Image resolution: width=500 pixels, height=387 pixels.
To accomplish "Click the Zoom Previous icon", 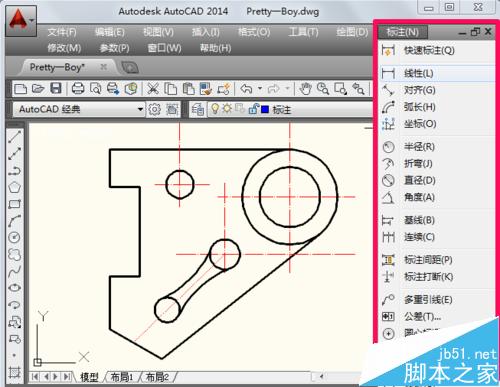I will click(x=358, y=89).
